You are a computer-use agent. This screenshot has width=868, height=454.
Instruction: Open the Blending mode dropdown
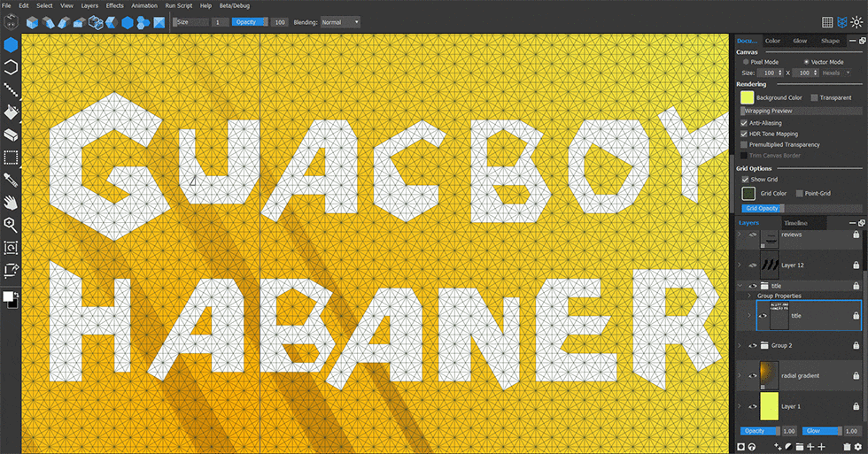(340, 22)
